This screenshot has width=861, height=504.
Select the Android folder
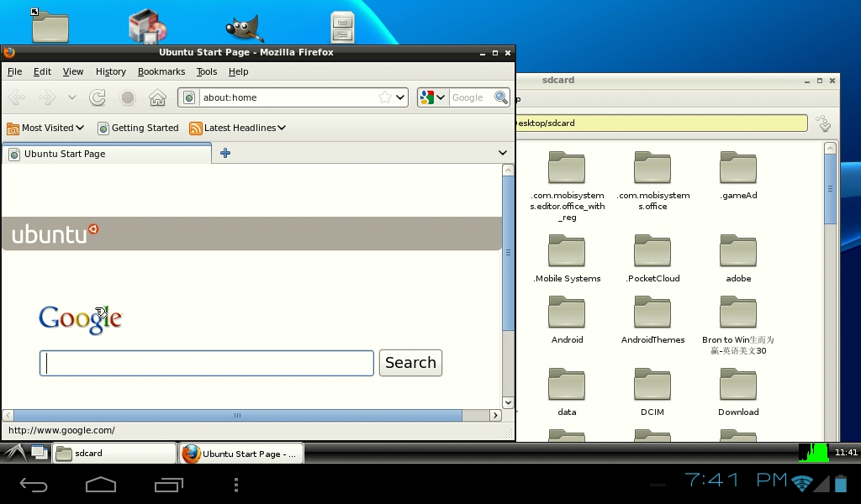coord(567,320)
